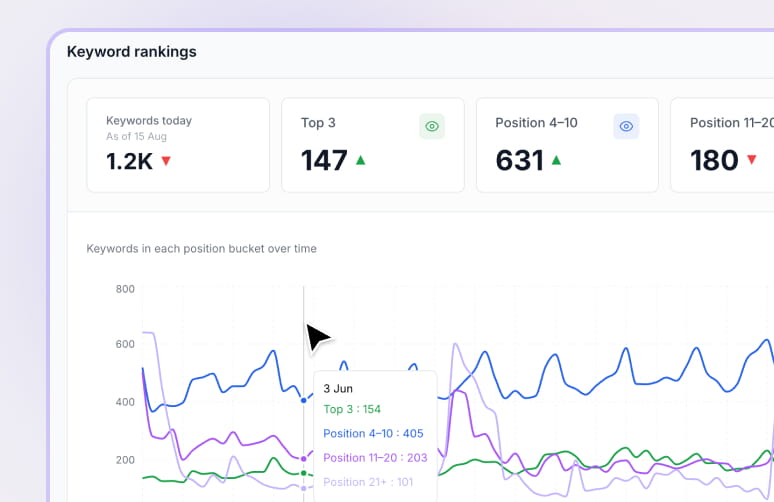Click the Keyword rankings heading
774x502 pixels.
132,52
